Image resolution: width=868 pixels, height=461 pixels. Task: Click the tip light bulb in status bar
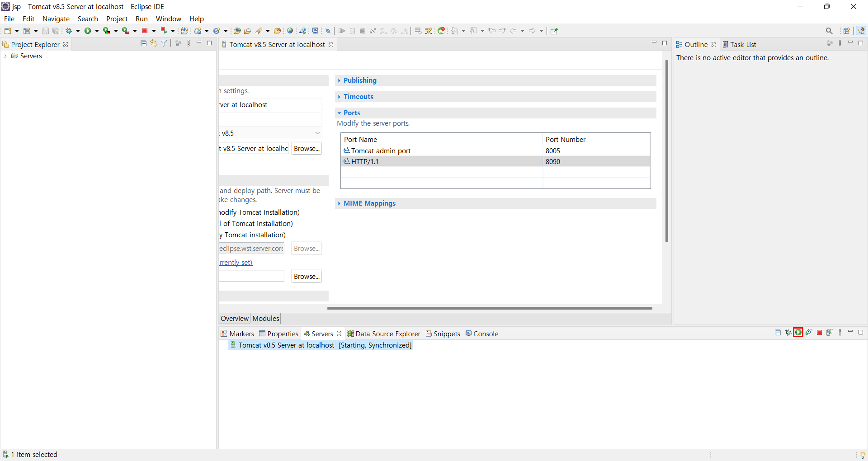pos(863,455)
